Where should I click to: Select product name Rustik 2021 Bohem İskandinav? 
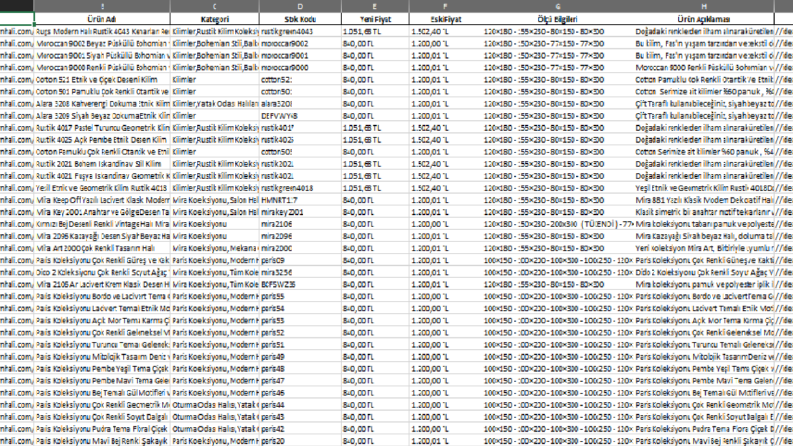pyautogui.click(x=102, y=164)
